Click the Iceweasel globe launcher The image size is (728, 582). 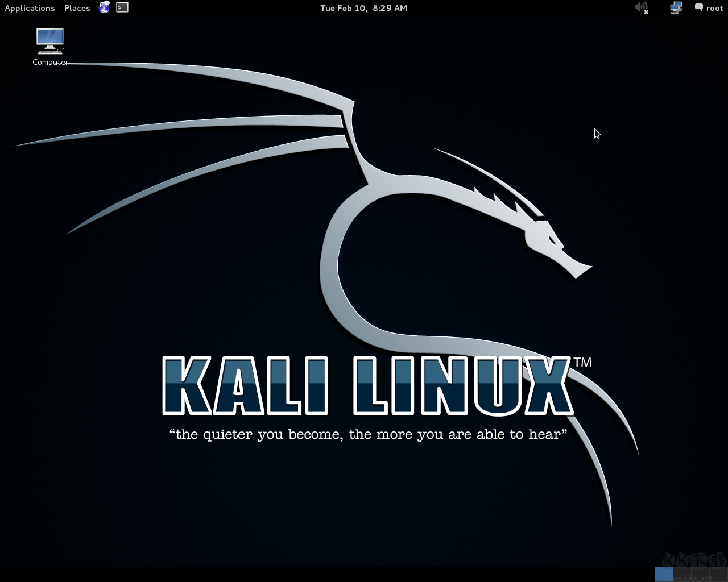coord(104,7)
